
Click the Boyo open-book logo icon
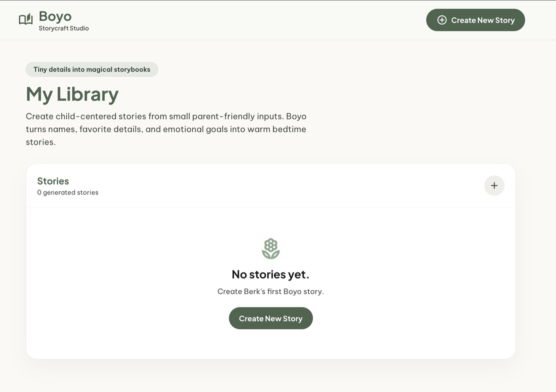coord(26,19)
